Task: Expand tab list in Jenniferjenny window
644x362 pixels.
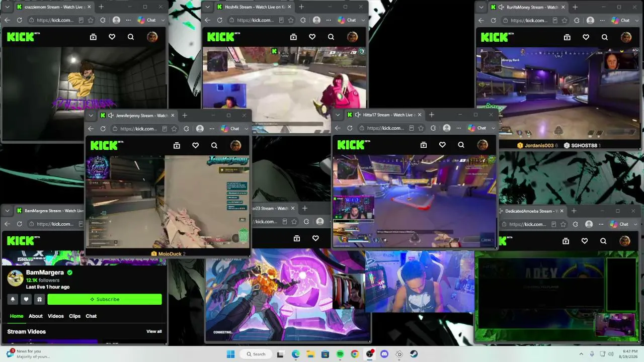Action: (91, 116)
